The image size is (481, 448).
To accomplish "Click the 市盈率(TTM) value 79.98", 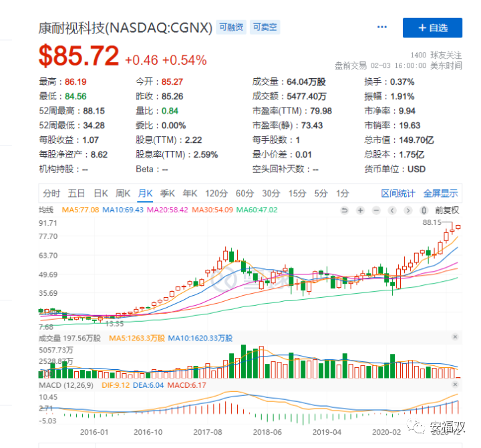I will tap(321, 111).
